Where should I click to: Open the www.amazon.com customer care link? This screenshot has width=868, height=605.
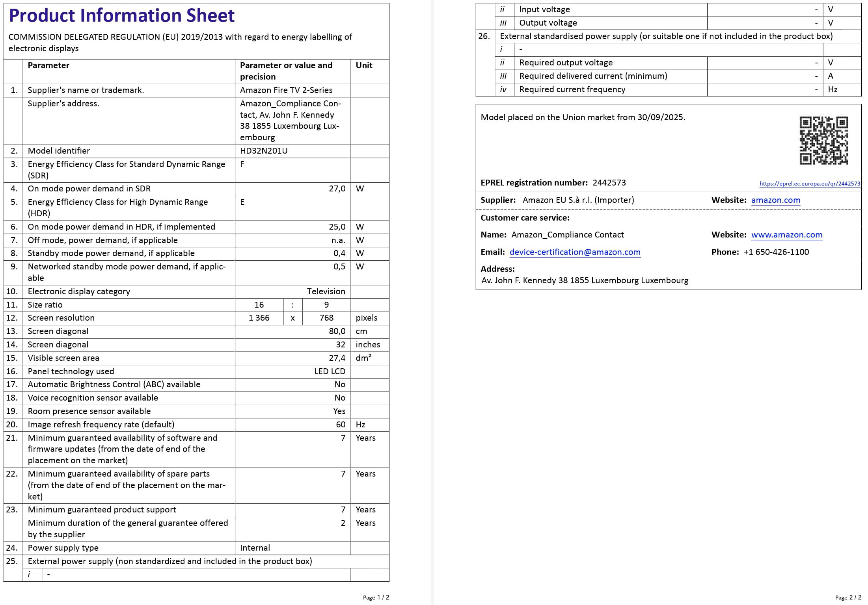pyautogui.click(x=786, y=235)
